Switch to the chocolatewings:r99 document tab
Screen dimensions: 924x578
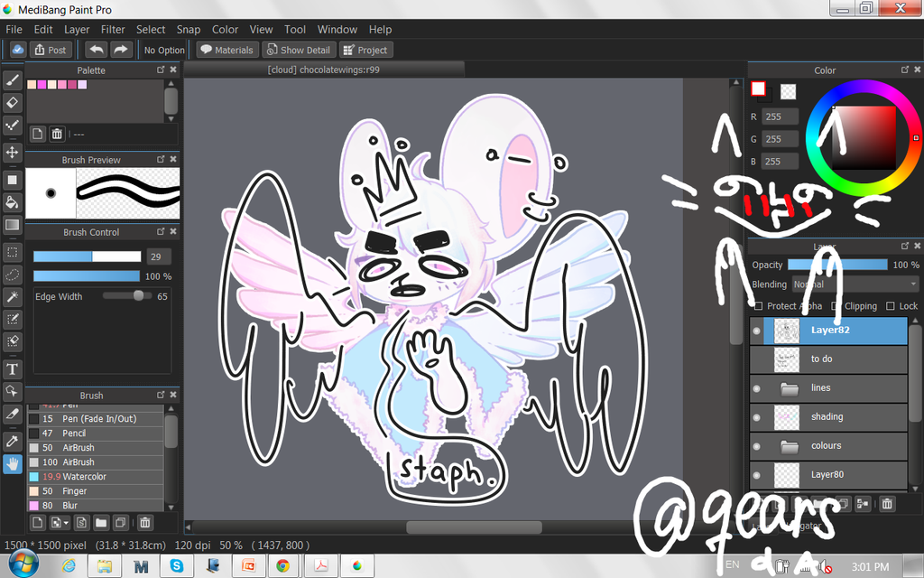coord(324,70)
